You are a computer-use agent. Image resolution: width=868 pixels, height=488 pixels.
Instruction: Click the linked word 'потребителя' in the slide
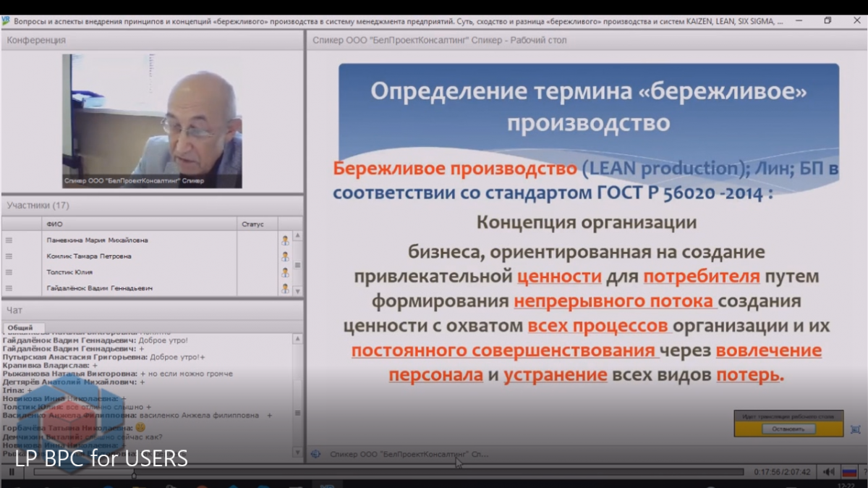(702, 276)
